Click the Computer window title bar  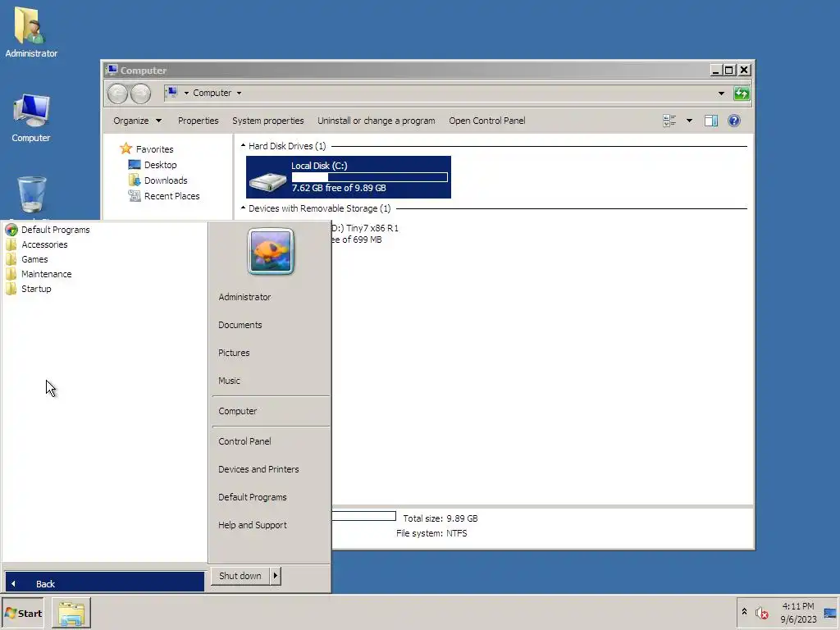407,71
